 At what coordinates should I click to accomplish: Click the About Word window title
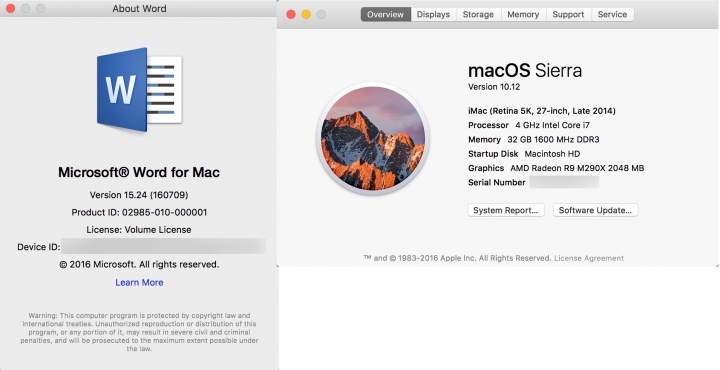[139, 8]
